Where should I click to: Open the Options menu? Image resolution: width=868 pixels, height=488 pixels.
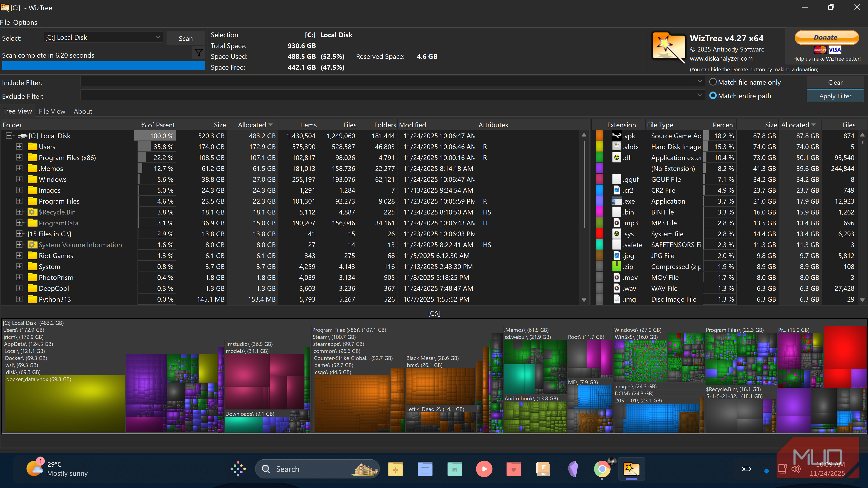click(x=25, y=22)
